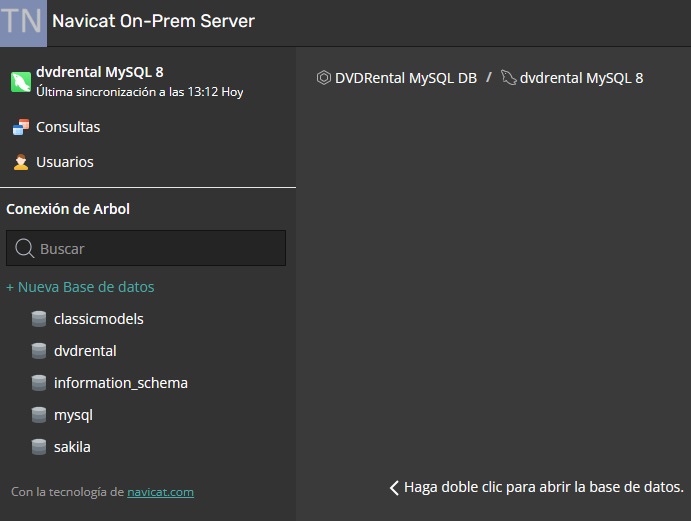Image resolution: width=691 pixels, height=521 pixels.
Task: Click the dvdrental MySQL 8 connection title
Action: tap(100, 72)
